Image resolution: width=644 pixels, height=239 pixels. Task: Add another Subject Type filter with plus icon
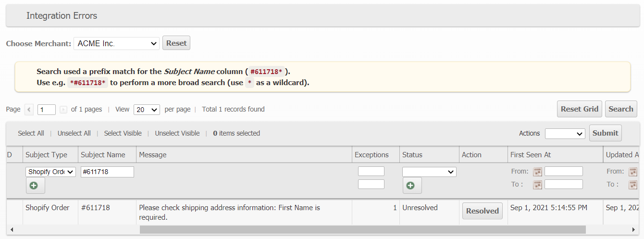tap(35, 185)
